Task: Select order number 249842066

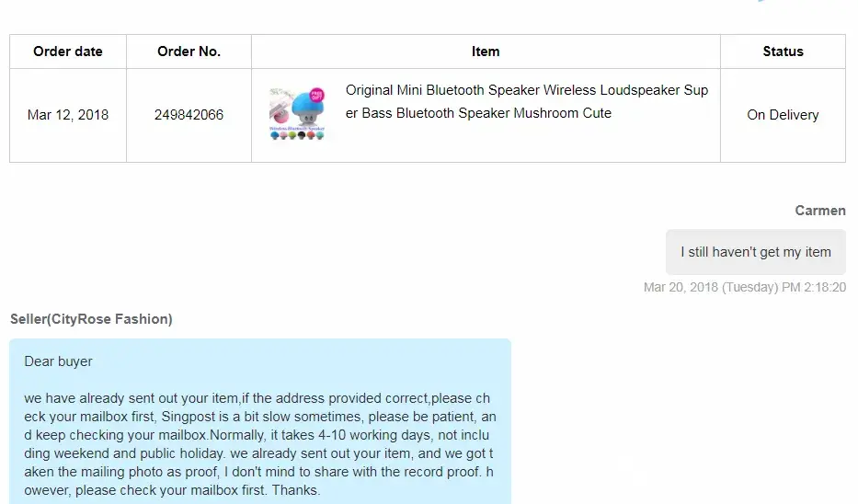Action: point(189,115)
